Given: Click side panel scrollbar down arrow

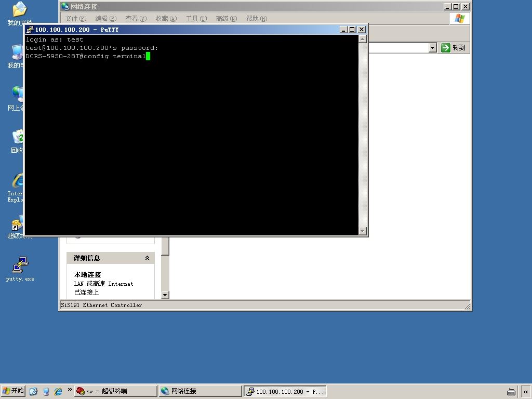Looking at the screenshot, I should click(x=165, y=295).
